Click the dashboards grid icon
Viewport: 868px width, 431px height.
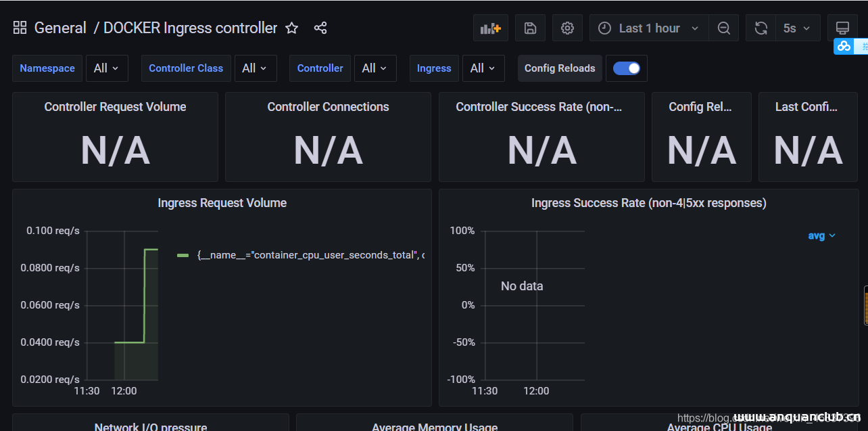(x=20, y=28)
